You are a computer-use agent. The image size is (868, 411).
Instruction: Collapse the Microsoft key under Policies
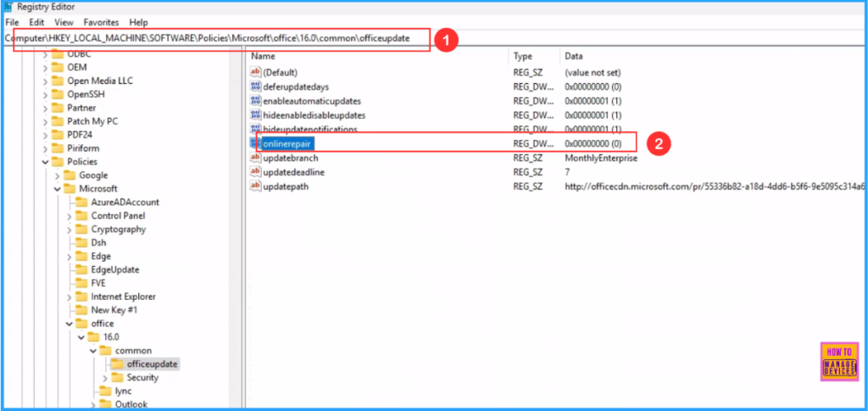[x=57, y=189]
